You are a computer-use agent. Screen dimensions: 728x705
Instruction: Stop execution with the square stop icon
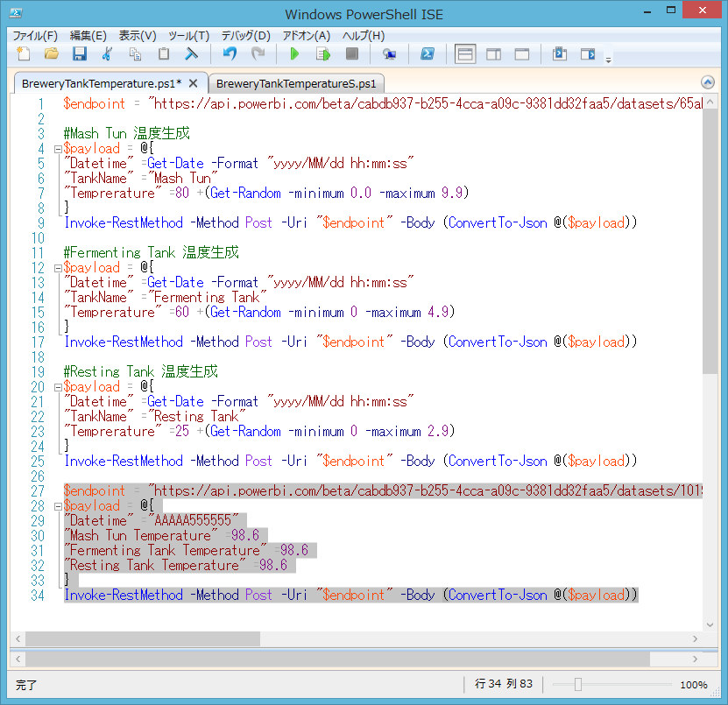(352, 53)
